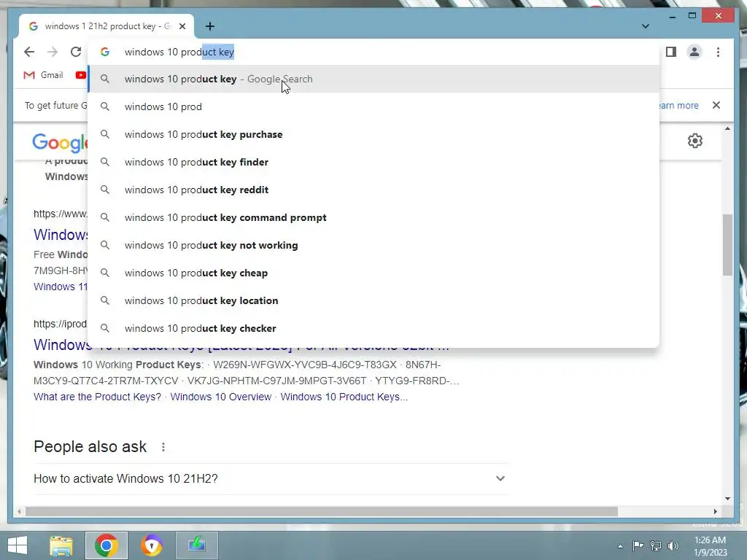Go to Google home via the Google logo
The height and width of the screenshot is (560, 747).
[60, 142]
